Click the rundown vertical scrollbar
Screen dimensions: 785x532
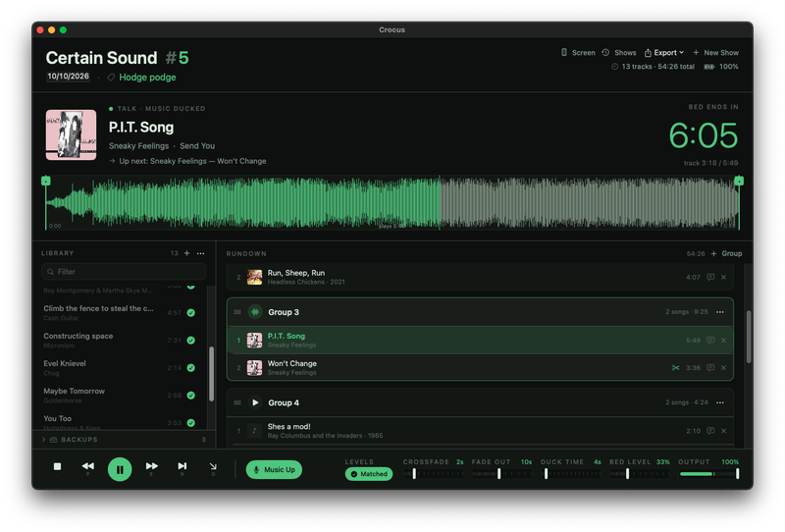click(x=749, y=337)
